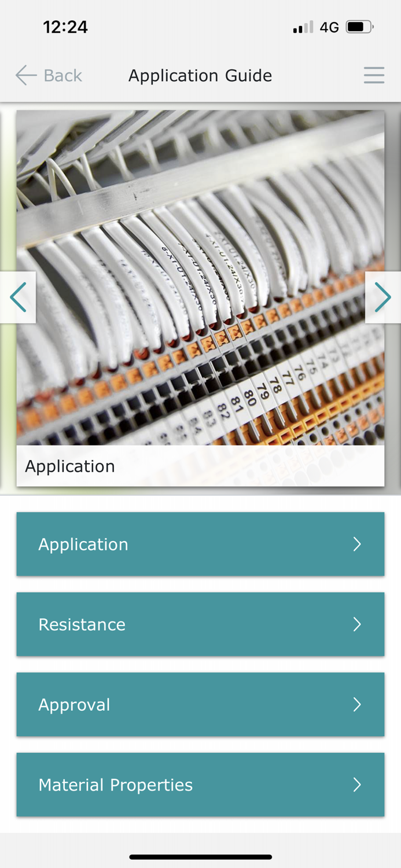The width and height of the screenshot is (401, 868).
Task: Advance carousel with right arrow
Action: click(383, 297)
